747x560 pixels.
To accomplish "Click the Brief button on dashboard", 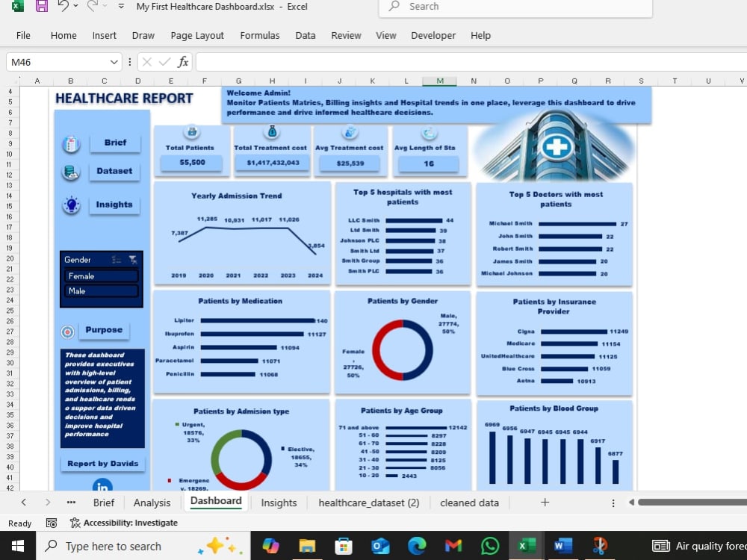I will [x=115, y=143].
